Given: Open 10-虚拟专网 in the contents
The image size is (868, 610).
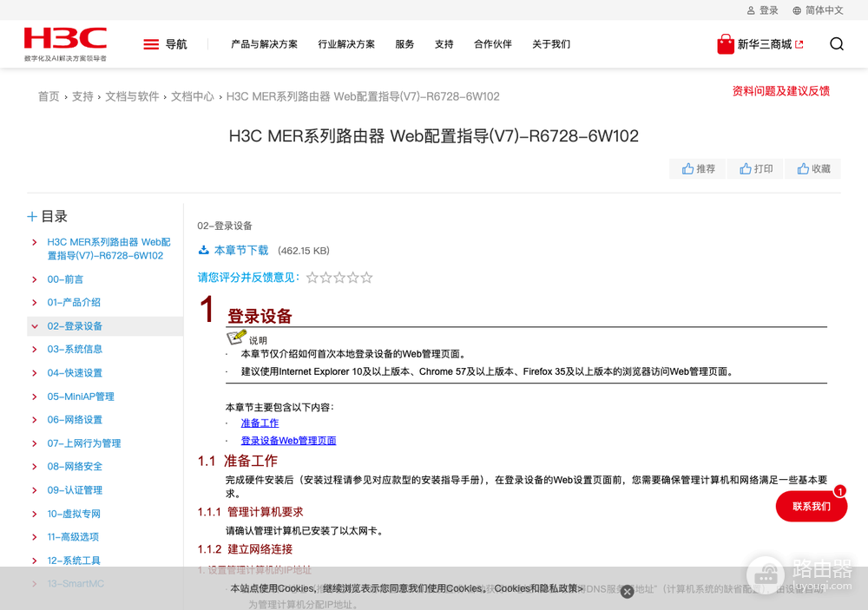Looking at the screenshot, I should (x=74, y=514).
